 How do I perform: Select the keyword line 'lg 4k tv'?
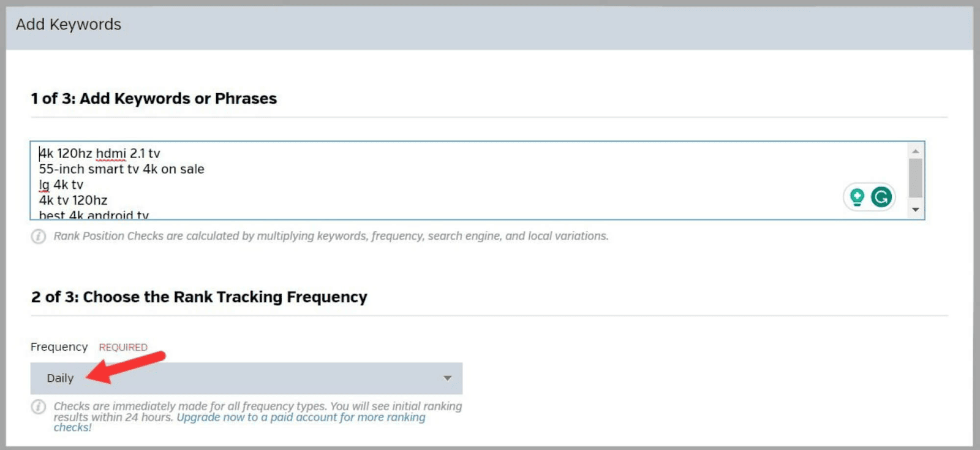pyautogui.click(x=61, y=185)
